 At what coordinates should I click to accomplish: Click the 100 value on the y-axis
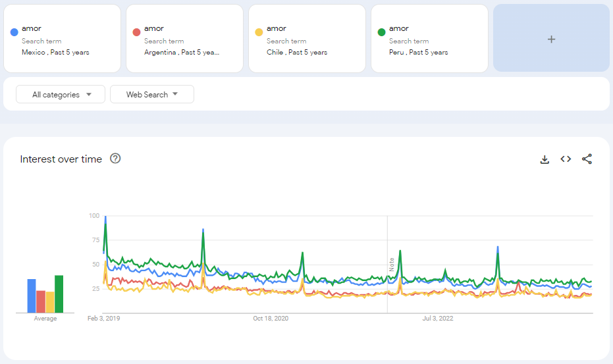click(94, 216)
